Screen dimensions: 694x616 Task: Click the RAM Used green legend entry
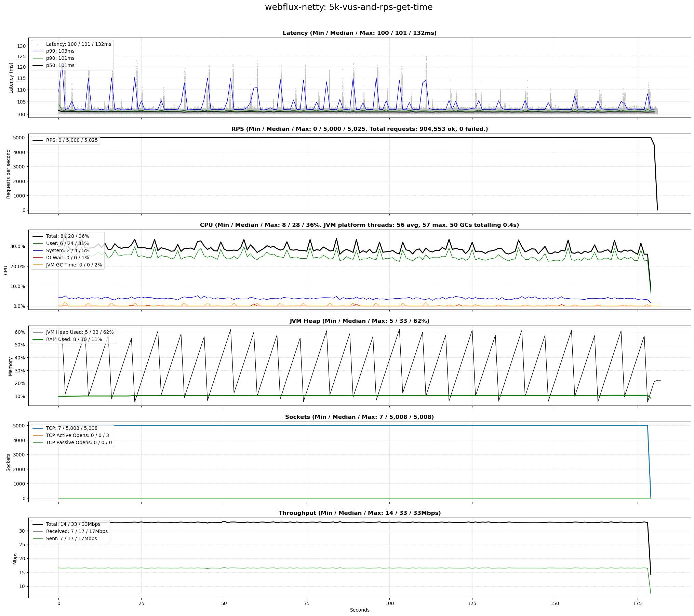pos(74,340)
